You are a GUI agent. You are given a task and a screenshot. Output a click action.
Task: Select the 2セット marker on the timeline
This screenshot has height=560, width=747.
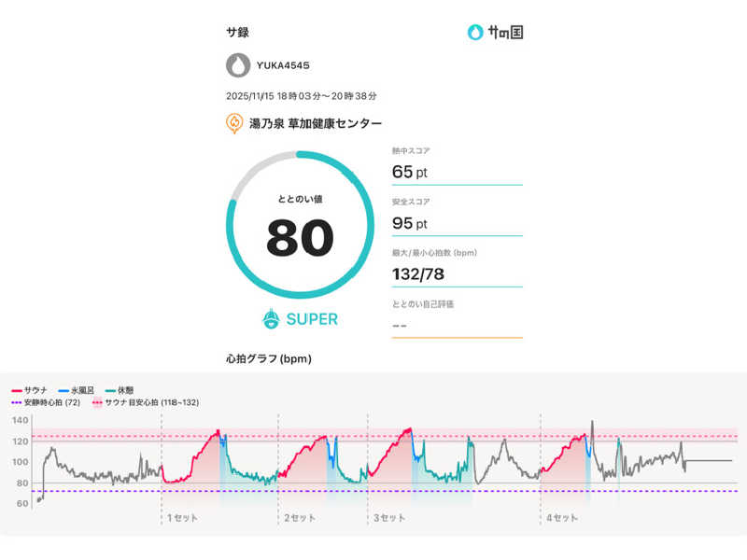coord(299,516)
